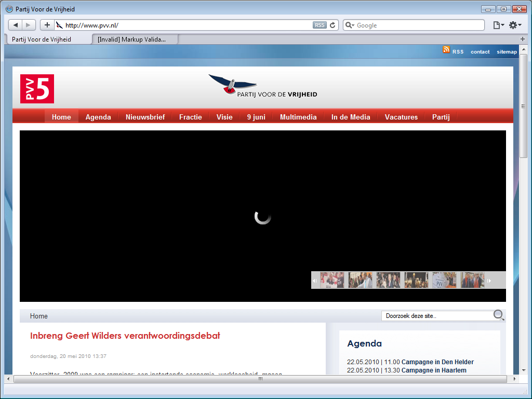Image resolution: width=532 pixels, height=399 pixels.
Task: Switch to the [Invalid] Markup Validation tab
Action: (x=135, y=39)
